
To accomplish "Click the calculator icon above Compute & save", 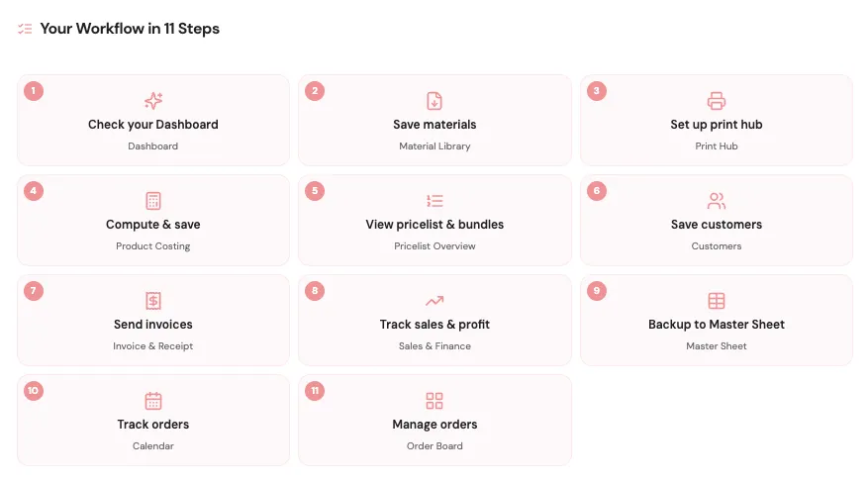I will click(x=153, y=201).
